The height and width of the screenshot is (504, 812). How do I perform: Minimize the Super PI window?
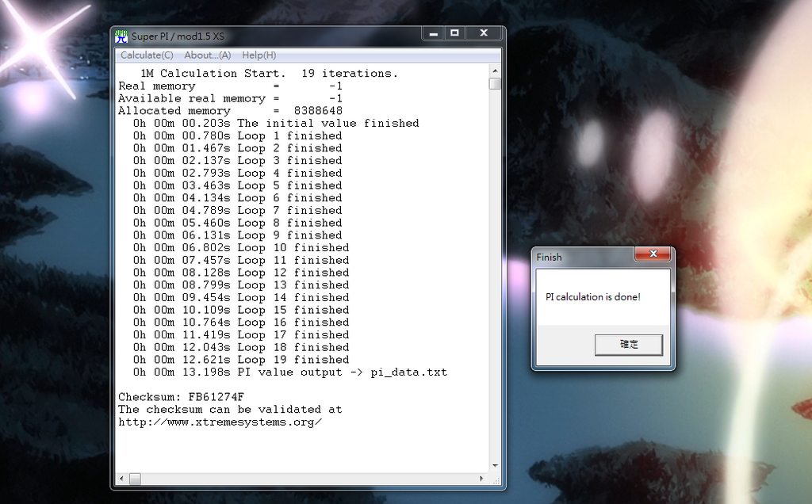[x=434, y=33]
